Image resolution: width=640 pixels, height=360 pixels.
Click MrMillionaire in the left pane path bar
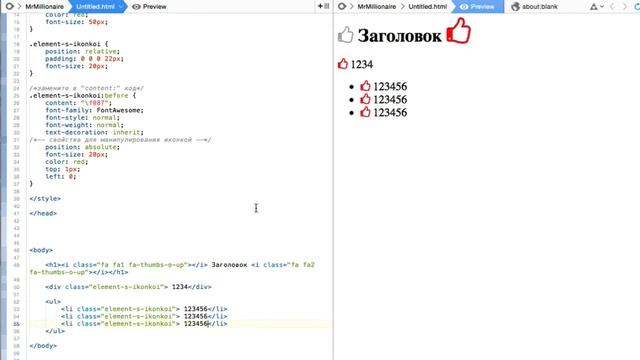pyautogui.click(x=44, y=7)
